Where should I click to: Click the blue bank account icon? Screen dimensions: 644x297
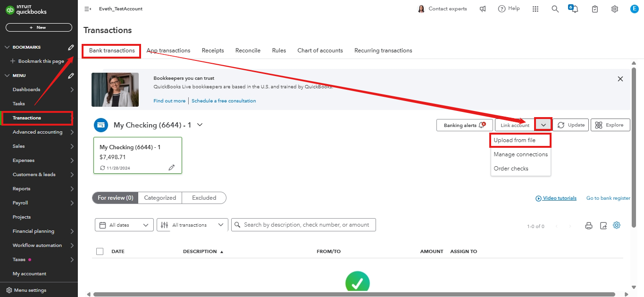tap(100, 125)
